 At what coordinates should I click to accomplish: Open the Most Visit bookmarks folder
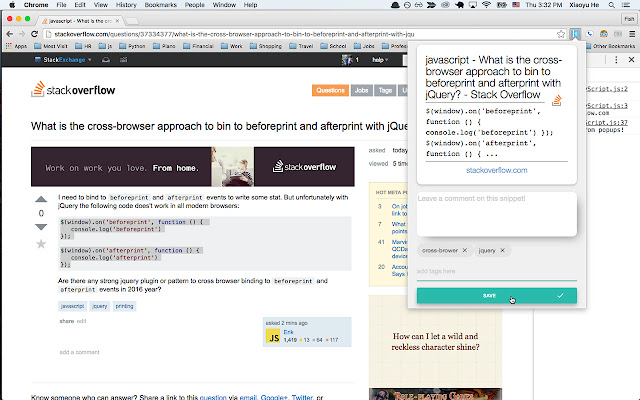(51, 46)
